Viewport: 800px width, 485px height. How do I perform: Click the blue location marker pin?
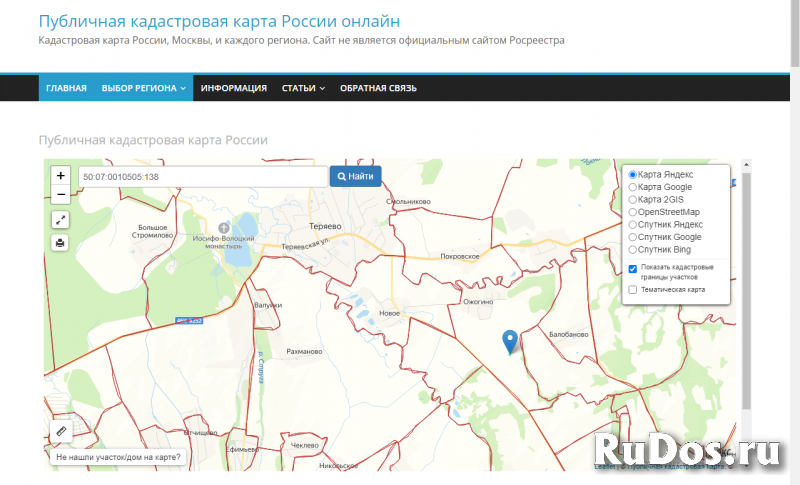coord(510,342)
